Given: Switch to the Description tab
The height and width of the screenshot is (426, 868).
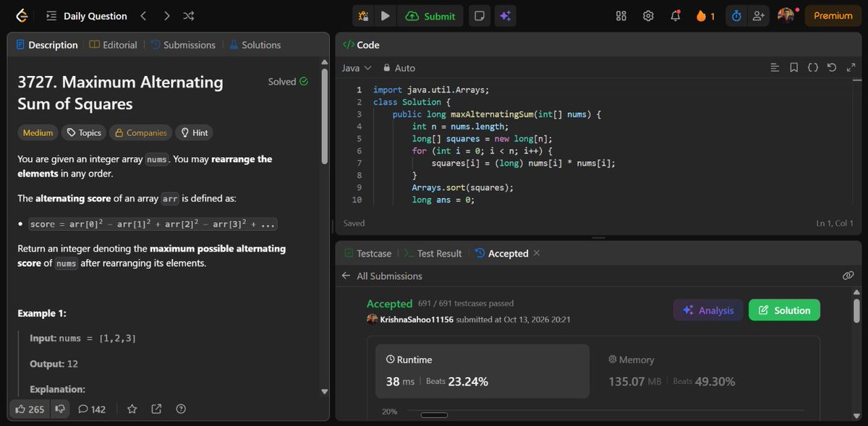Looking at the screenshot, I should pos(46,45).
